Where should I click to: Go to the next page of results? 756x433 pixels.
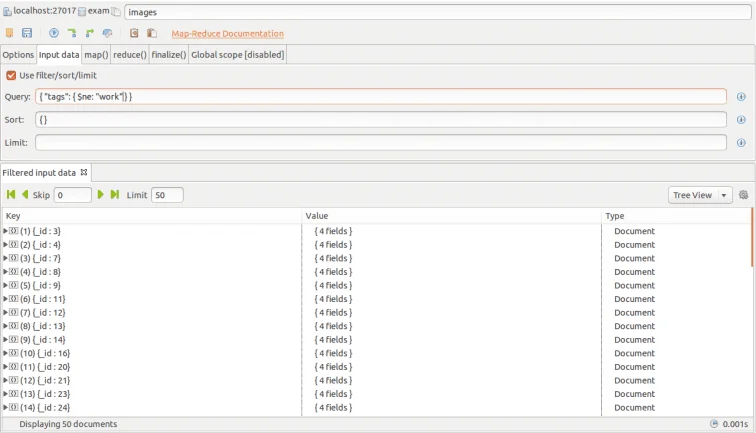(x=100, y=194)
